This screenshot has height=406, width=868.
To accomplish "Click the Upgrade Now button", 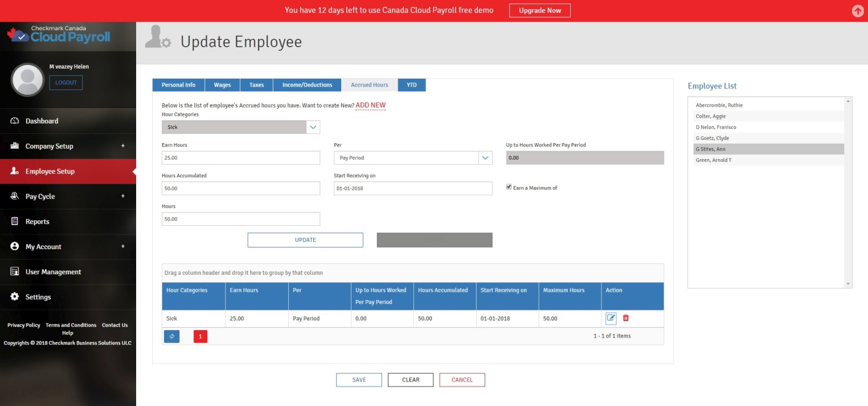I will [x=539, y=10].
